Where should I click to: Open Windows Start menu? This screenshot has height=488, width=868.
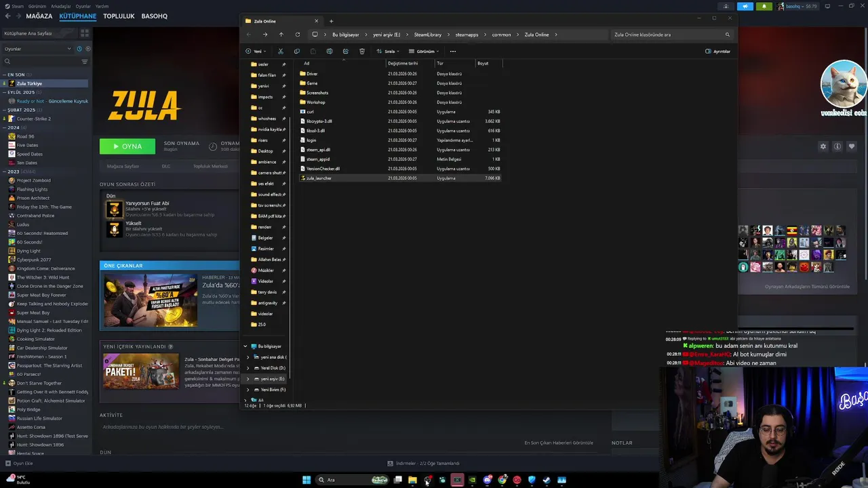coord(307,480)
